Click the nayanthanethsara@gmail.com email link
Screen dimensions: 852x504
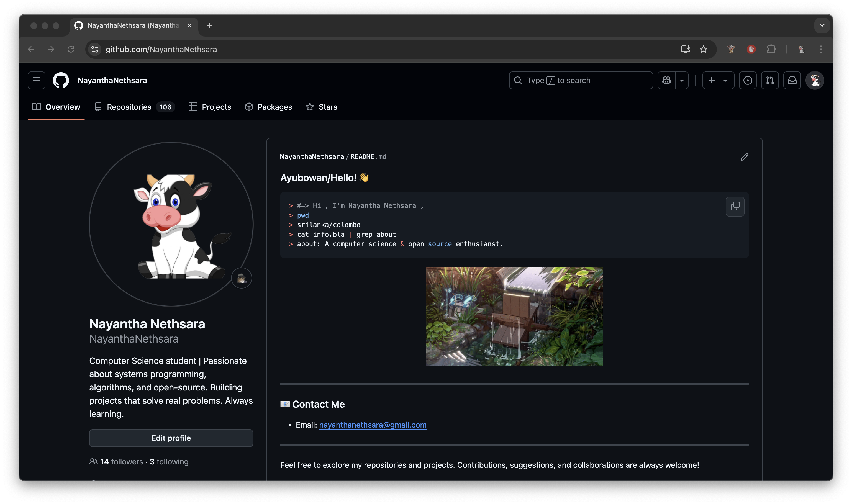(x=373, y=425)
